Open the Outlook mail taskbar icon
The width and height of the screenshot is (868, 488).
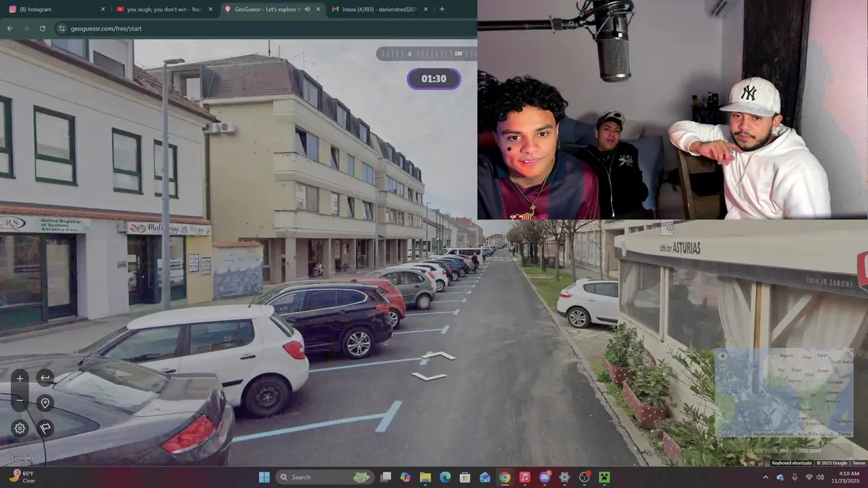(x=485, y=477)
